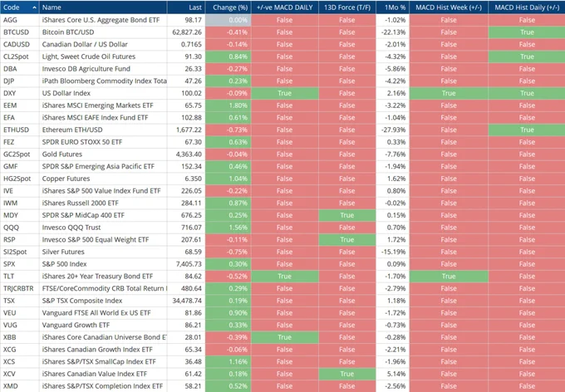Sort by the Name column header

click(x=103, y=7)
